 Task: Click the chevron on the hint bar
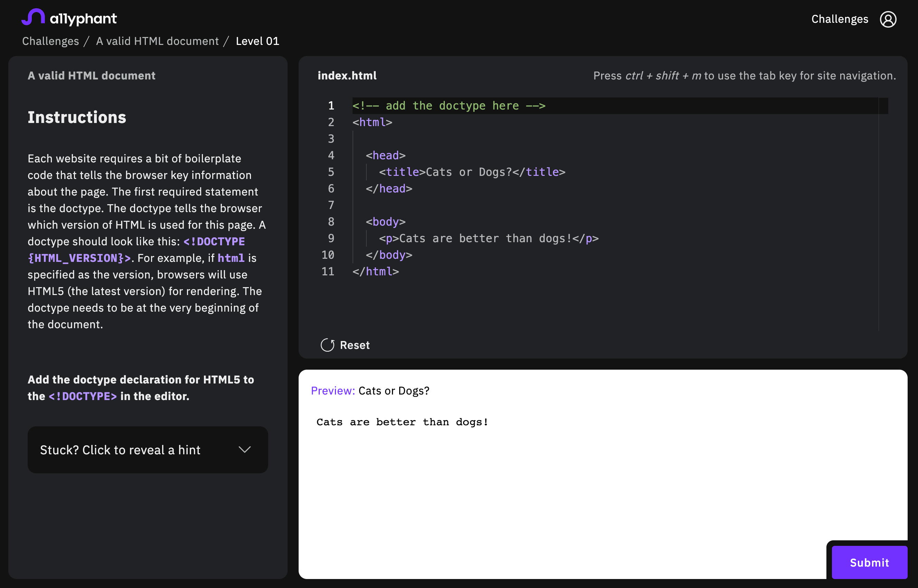pyautogui.click(x=245, y=450)
